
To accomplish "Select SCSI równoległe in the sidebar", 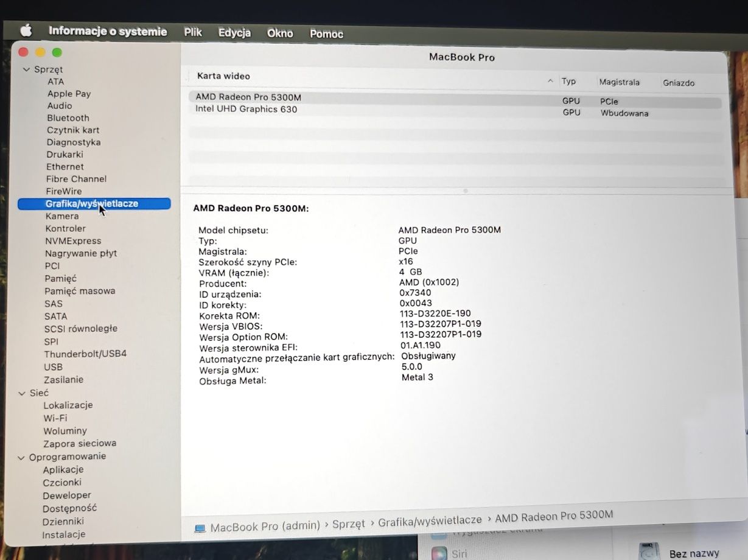I will coord(81,329).
